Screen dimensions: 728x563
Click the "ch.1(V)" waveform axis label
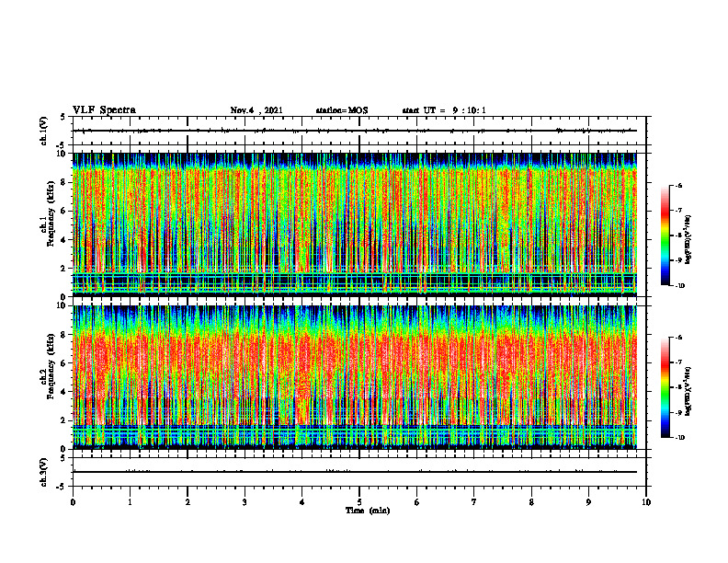[x=43, y=131]
